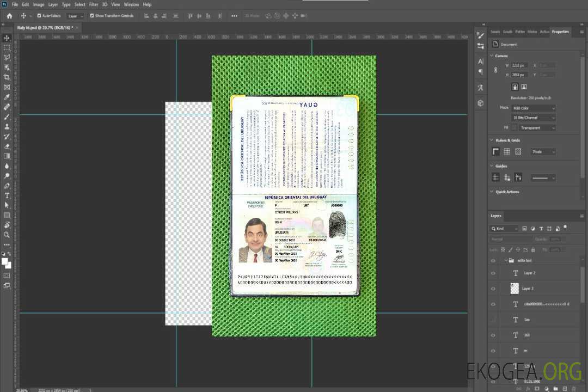Select the Brush tool
588x392 pixels.
[x=7, y=117]
